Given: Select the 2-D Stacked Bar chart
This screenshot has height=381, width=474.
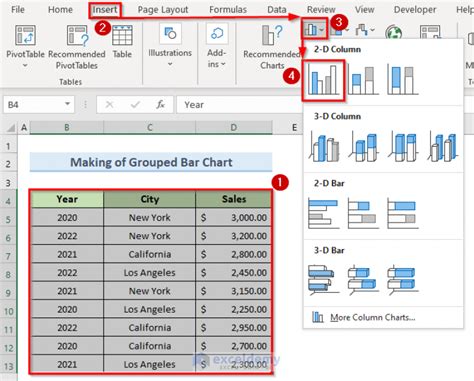Looking at the screenshot, I should click(363, 213).
